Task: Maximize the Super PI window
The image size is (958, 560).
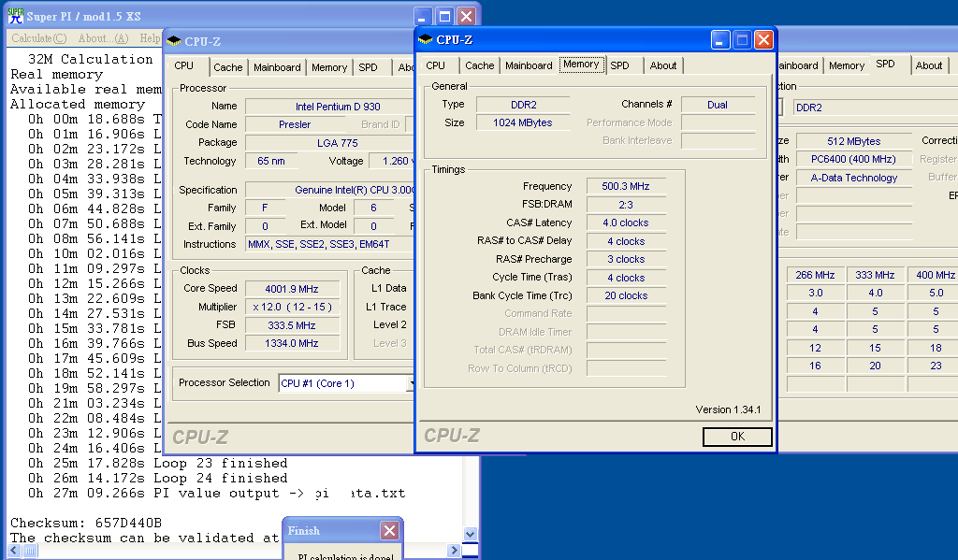Action: point(444,17)
